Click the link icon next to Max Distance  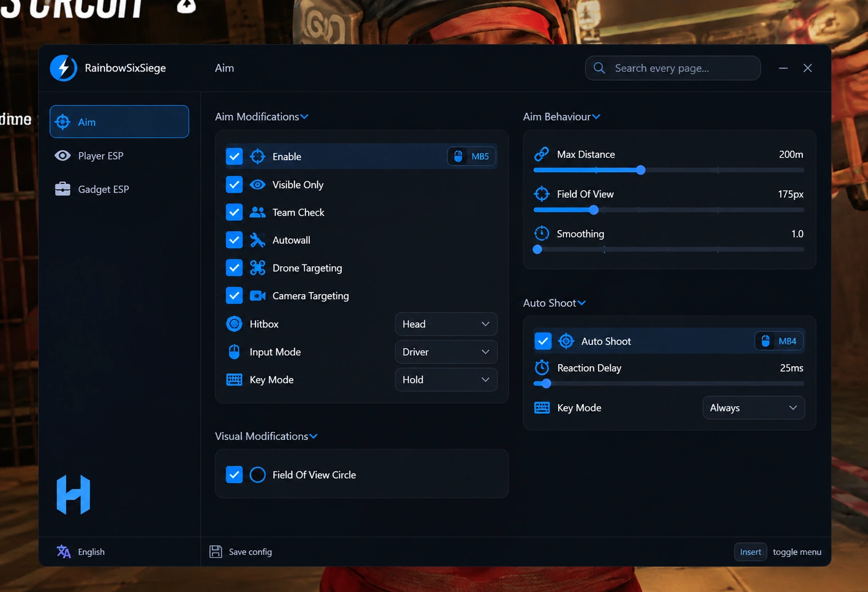pyautogui.click(x=541, y=154)
